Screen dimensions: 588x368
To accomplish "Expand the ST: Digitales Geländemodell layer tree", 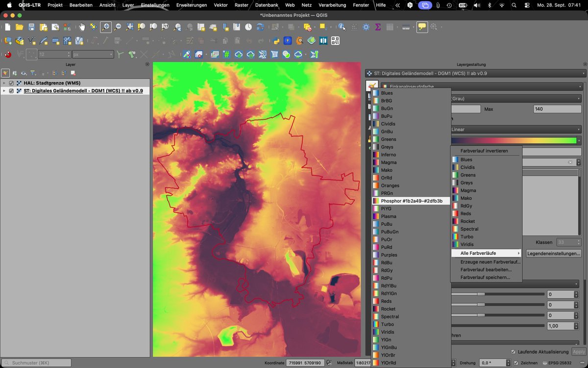I will [x=4, y=91].
